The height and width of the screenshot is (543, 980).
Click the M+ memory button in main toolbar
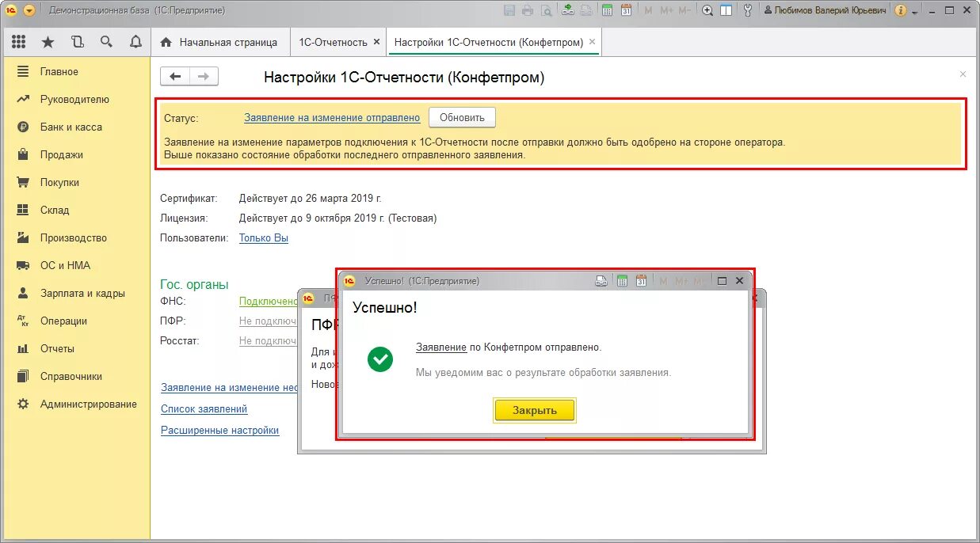[666, 10]
